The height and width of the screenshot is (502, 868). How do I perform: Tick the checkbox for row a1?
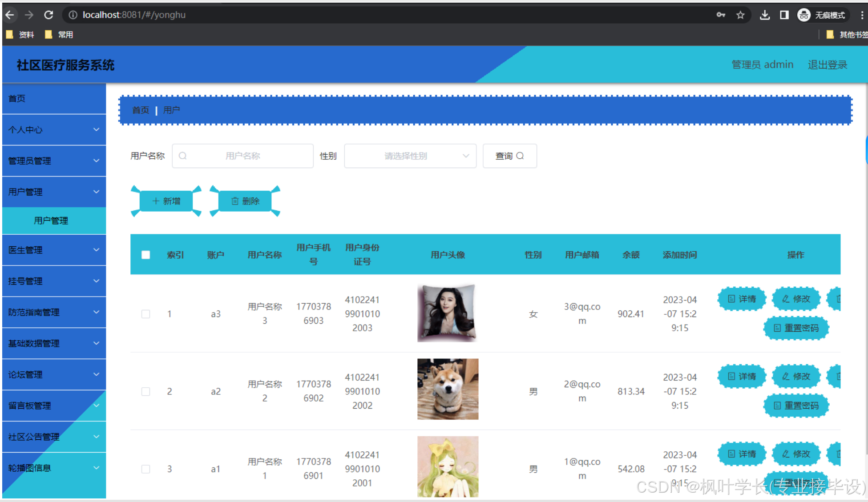tap(145, 469)
